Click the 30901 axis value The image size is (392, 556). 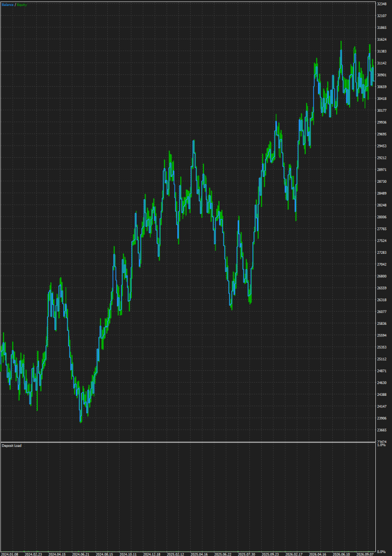pos(382,75)
